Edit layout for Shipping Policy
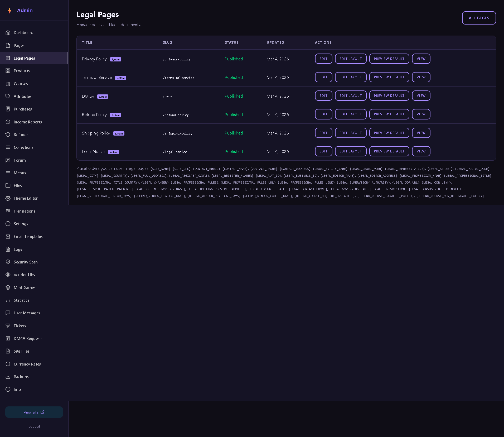 351,133
